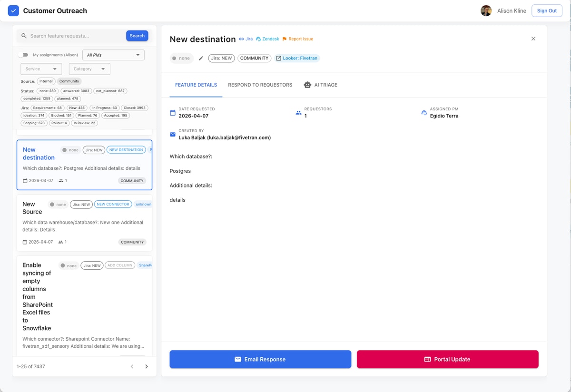This screenshot has height=392, width=571.
Task: Click the Egidio Terra assigned PM name
Action: [444, 116]
